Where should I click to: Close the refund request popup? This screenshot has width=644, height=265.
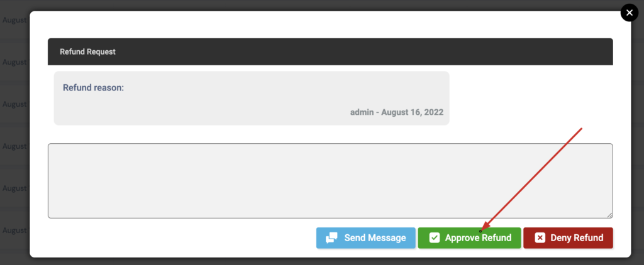click(630, 13)
